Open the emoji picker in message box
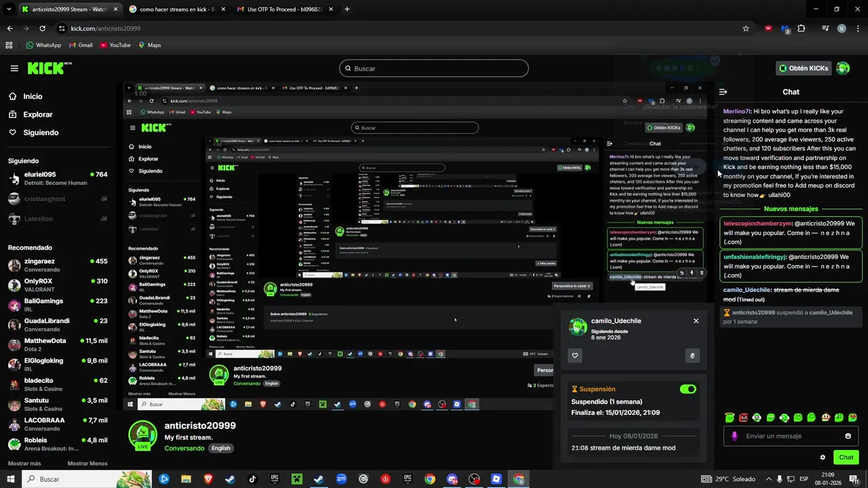The height and width of the screenshot is (488, 868). pos(848,436)
